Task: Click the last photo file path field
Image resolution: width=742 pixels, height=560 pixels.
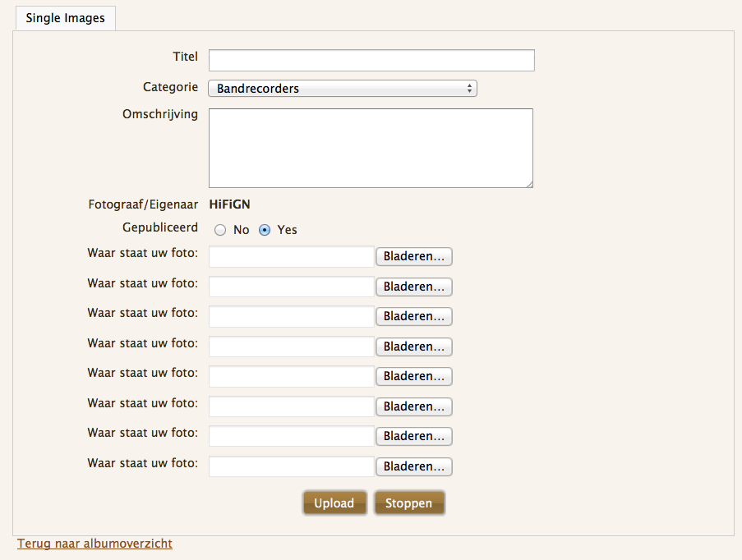Action: coord(292,466)
